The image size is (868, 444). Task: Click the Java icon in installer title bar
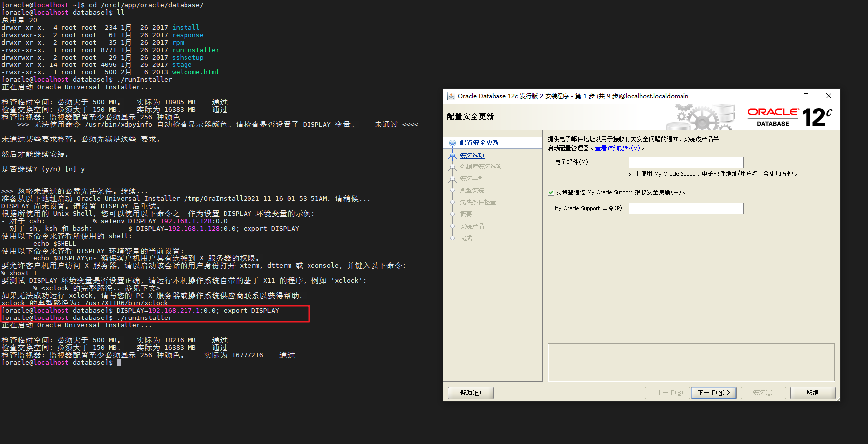[451, 96]
